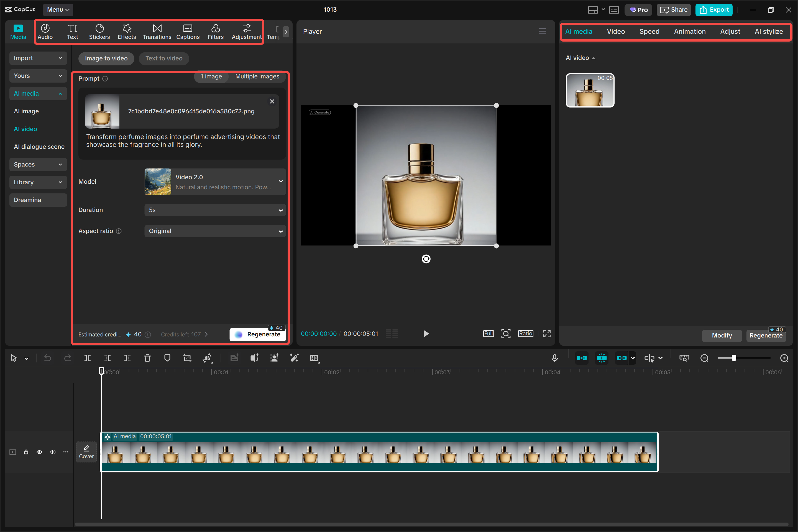Image resolution: width=798 pixels, height=532 pixels.
Task: Open the Filters panel
Action: (x=216, y=31)
